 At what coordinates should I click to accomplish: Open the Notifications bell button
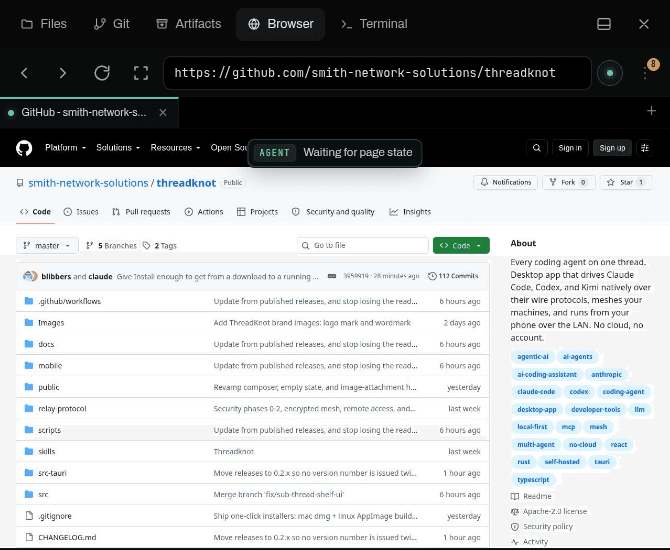(505, 182)
